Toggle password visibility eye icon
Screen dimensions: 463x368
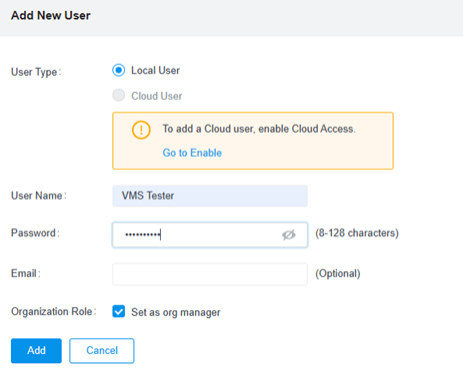click(x=289, y=235)
